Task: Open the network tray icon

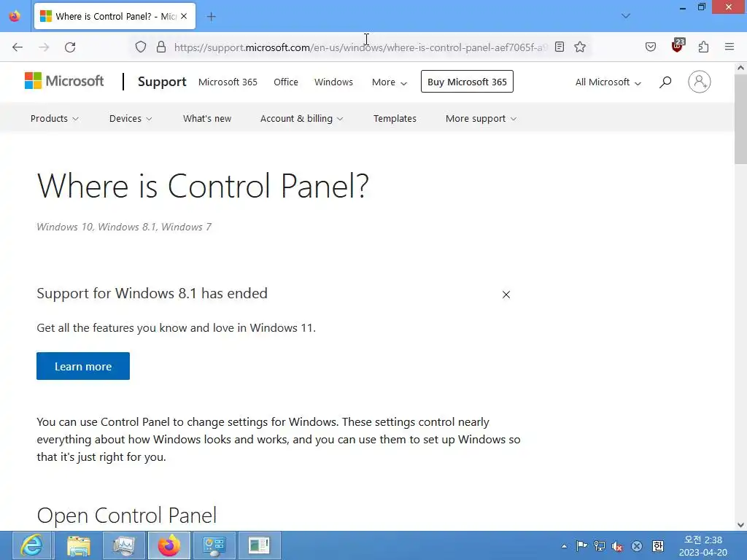Action: pyautogui.click(x=600, y=546)
